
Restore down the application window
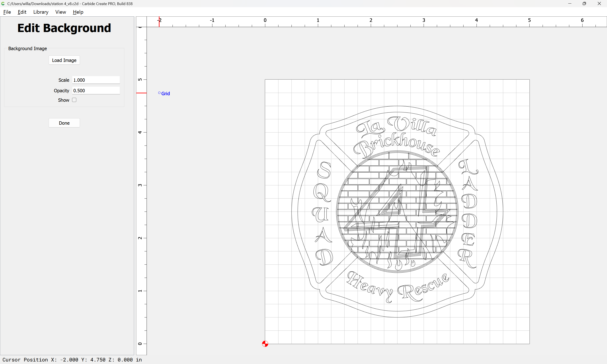point(584,4)
